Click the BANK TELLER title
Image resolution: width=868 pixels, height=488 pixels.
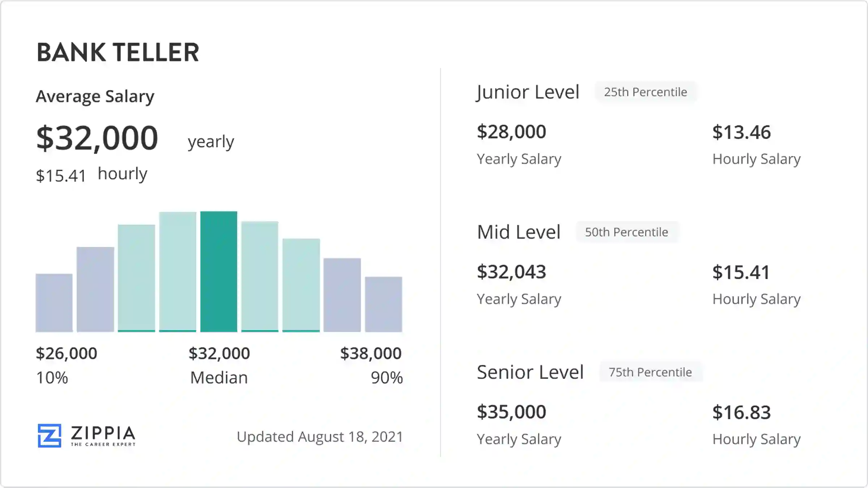pos(118,52)
